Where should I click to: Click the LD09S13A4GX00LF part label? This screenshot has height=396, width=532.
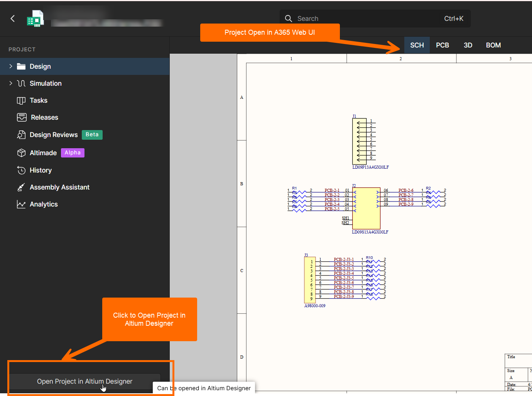pos(370,232)
